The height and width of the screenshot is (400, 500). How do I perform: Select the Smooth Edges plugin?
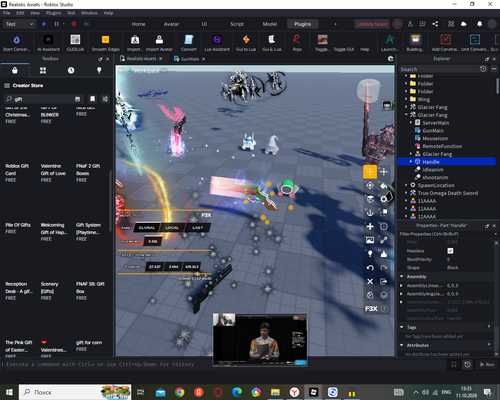pos(105,43)
